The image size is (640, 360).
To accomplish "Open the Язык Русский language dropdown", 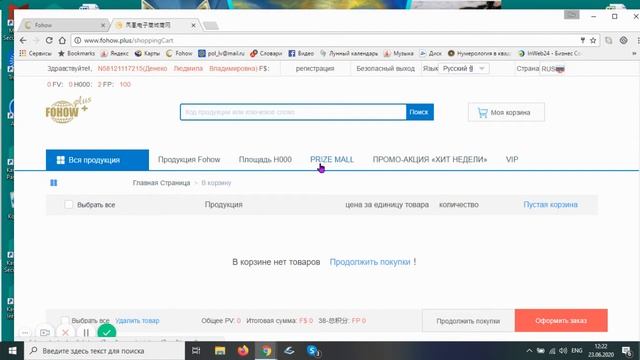I will click(464, 69).
